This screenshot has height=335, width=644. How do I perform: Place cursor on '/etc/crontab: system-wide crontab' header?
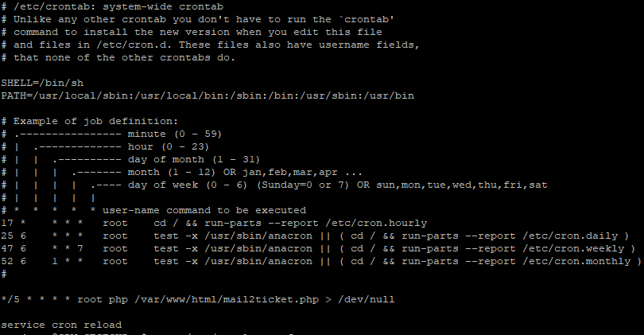(118, 6)
